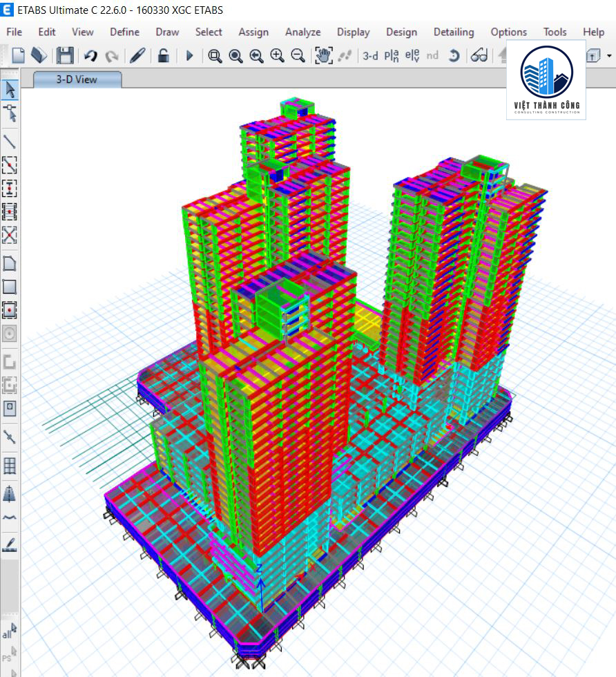Screen dimensions: 616x677
Task: Click the wavy-line tool in the left toolbar
Action: click(10, 517)
